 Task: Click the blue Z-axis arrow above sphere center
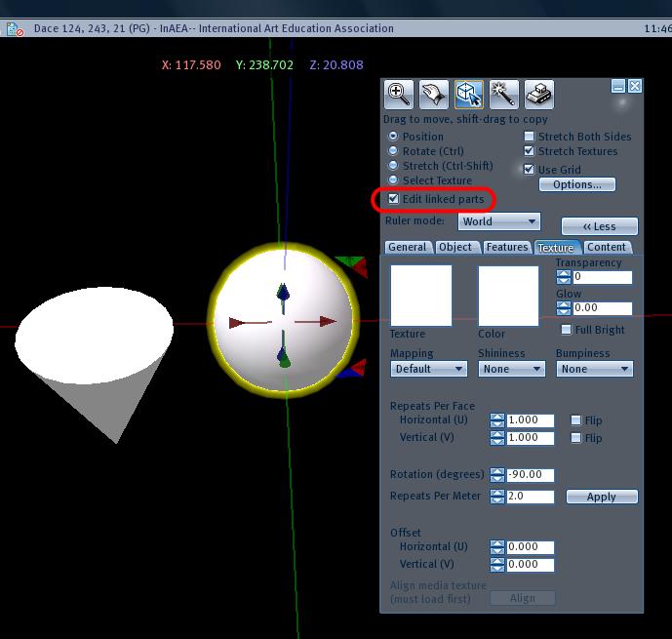tap(282, 294)
